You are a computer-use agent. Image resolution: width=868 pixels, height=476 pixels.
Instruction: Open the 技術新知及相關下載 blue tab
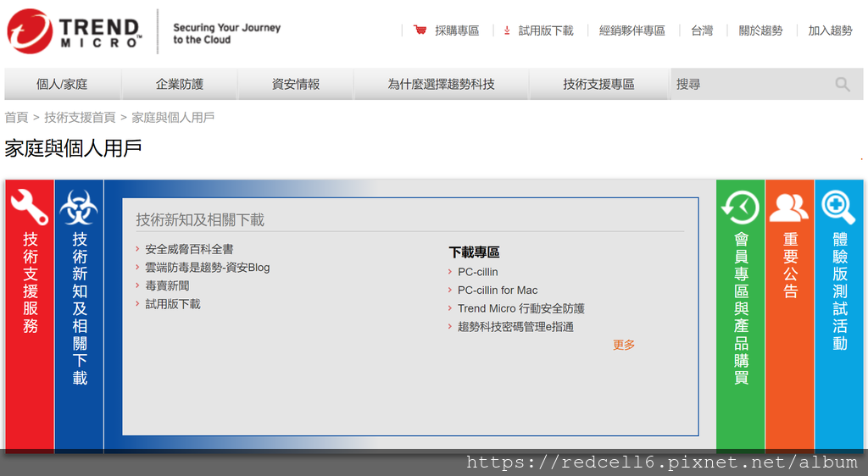point(79,315)
